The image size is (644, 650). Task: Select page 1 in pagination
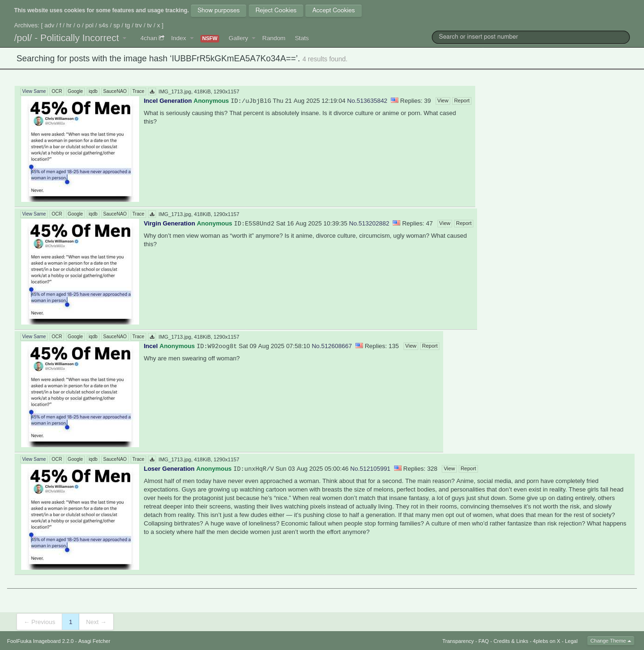point(71,622)
